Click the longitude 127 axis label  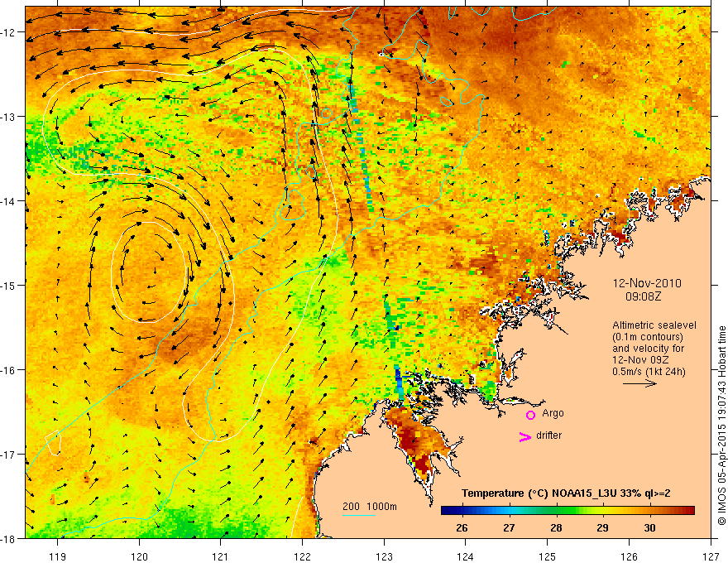click(x=711, y=556)
